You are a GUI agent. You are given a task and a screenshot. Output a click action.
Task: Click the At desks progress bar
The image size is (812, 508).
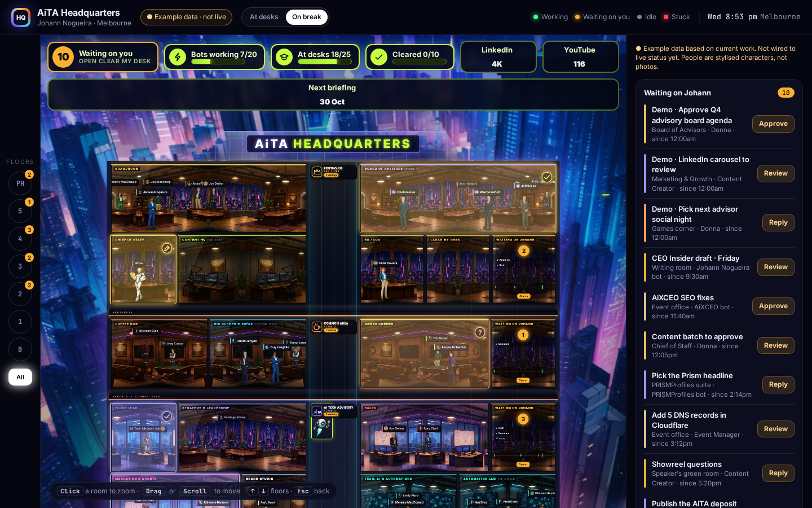pyautogui.click(x=324, y=62)
